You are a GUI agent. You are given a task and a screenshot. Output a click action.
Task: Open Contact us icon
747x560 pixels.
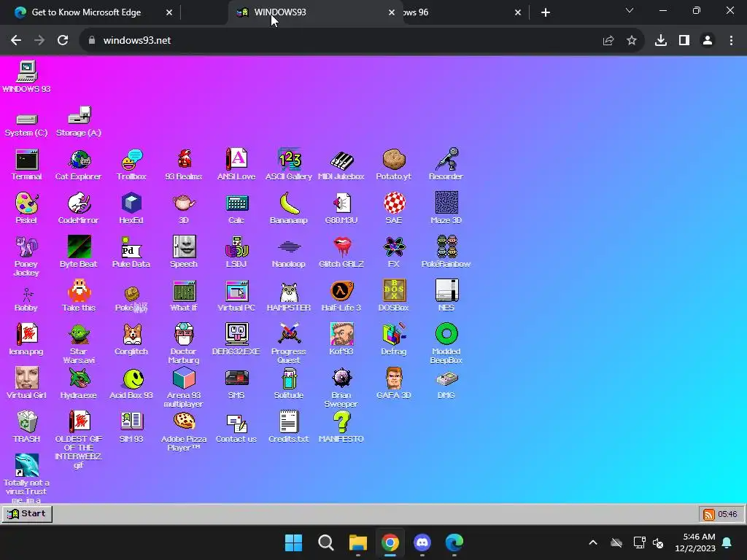coord(236,427)
